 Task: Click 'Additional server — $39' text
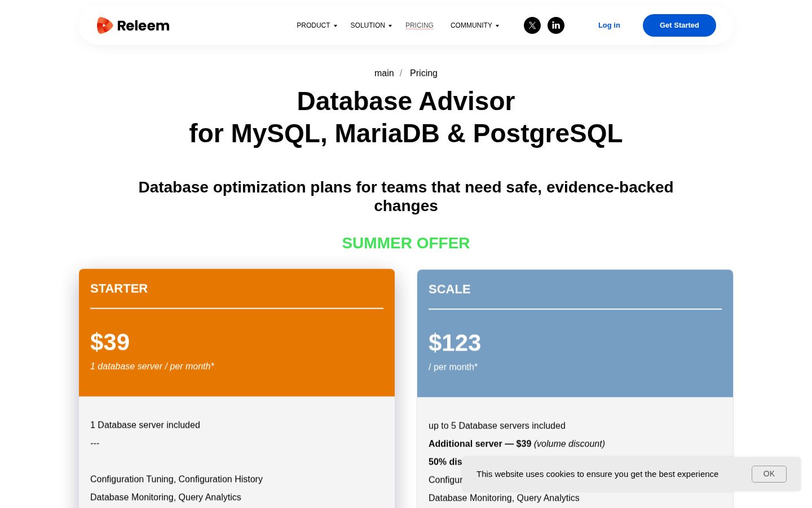[x=480, y=444]
